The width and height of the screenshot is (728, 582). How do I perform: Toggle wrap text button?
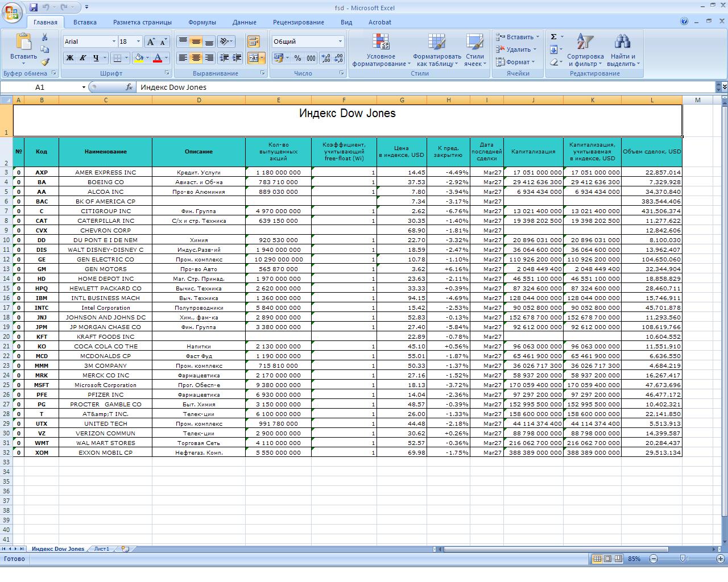[254, 41]
